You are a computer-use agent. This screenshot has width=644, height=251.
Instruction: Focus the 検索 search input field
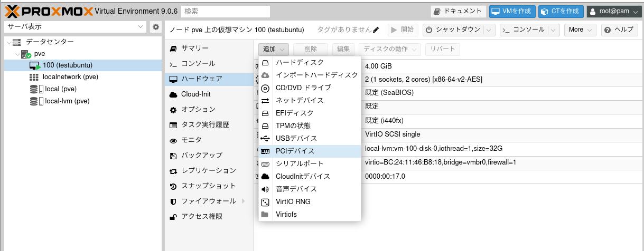(226, 11)
